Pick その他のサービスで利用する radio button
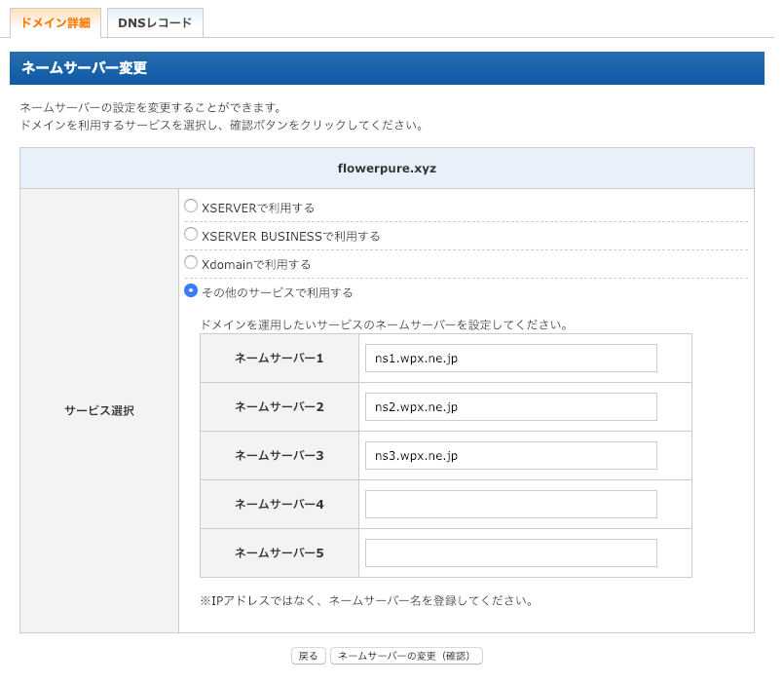784x684 pixels. [191, 290]
